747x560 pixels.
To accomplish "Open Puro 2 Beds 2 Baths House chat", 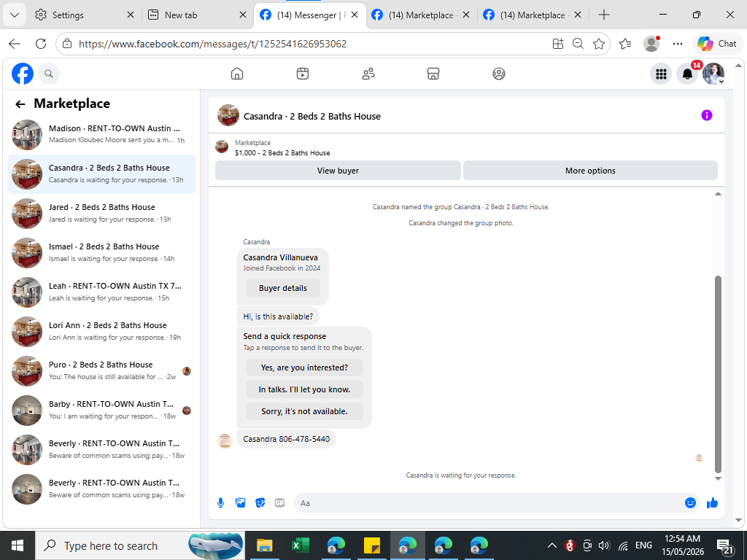I will point(101,371).
